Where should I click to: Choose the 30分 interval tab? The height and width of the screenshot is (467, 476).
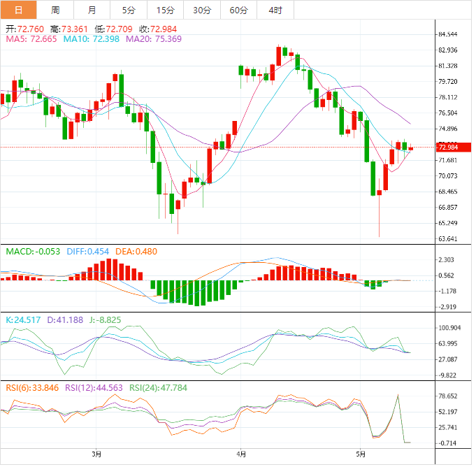click(202, 10)
